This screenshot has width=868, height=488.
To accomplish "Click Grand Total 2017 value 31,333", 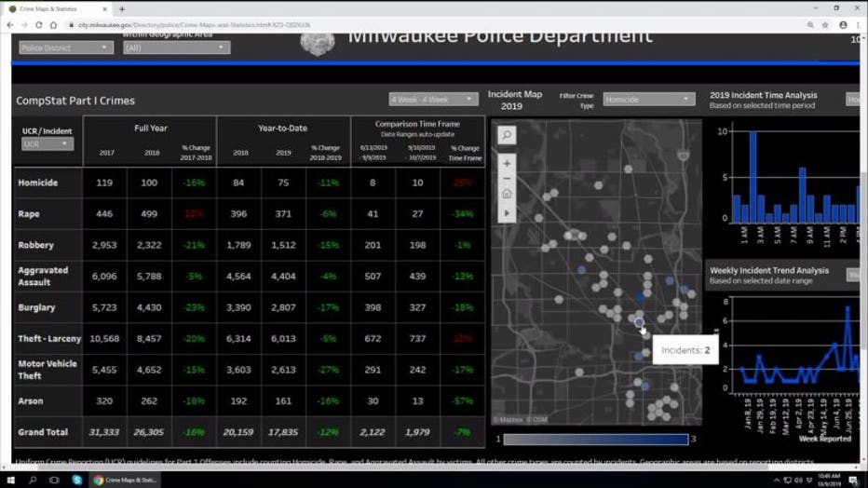I will tap(104, 432).
